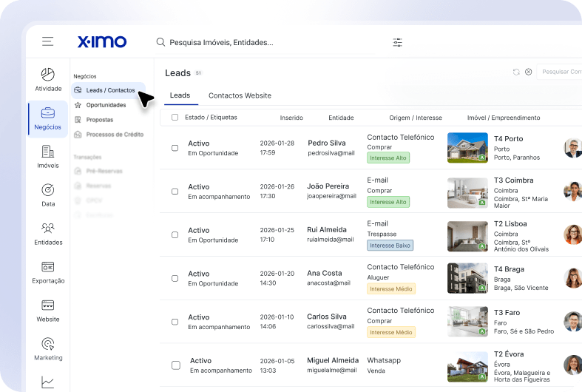Open the search filter sliders icon
This screenshot has width=582, height=392.
point(398,42)
